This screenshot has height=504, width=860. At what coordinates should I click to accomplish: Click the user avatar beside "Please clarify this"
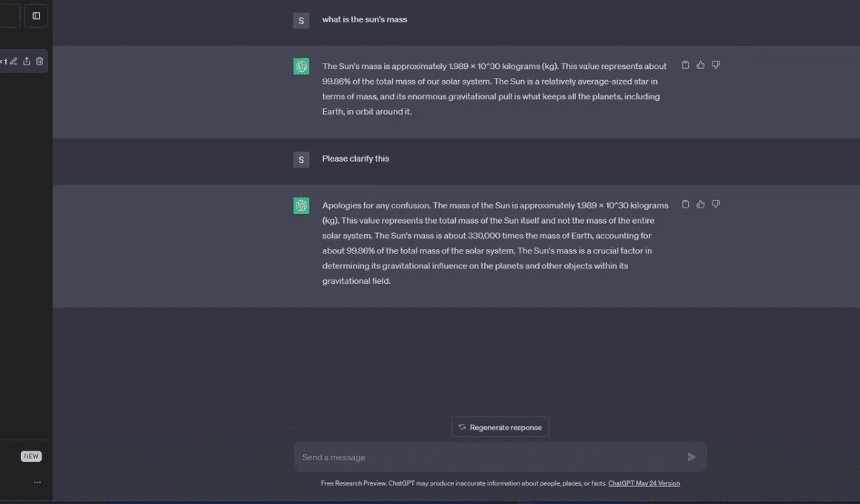pos(301,159)
